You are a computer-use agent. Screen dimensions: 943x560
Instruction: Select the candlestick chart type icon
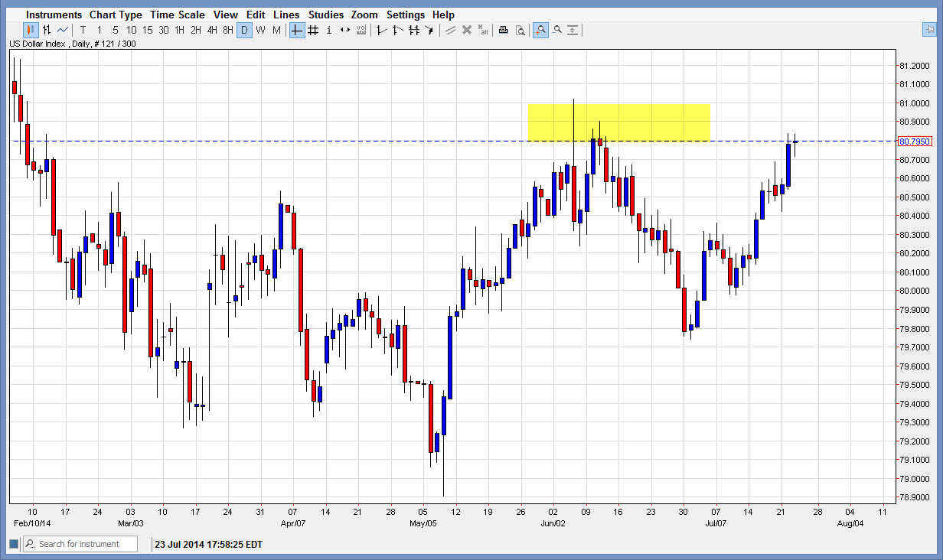(31, 30)
